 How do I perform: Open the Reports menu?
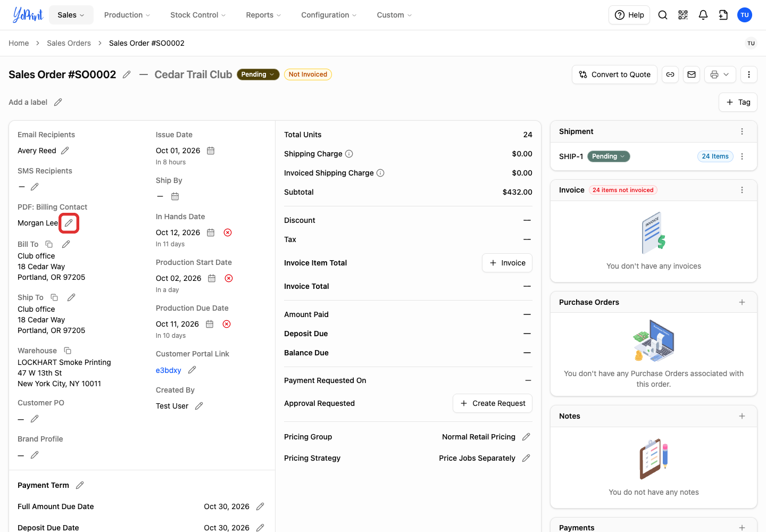click(263, 15)
